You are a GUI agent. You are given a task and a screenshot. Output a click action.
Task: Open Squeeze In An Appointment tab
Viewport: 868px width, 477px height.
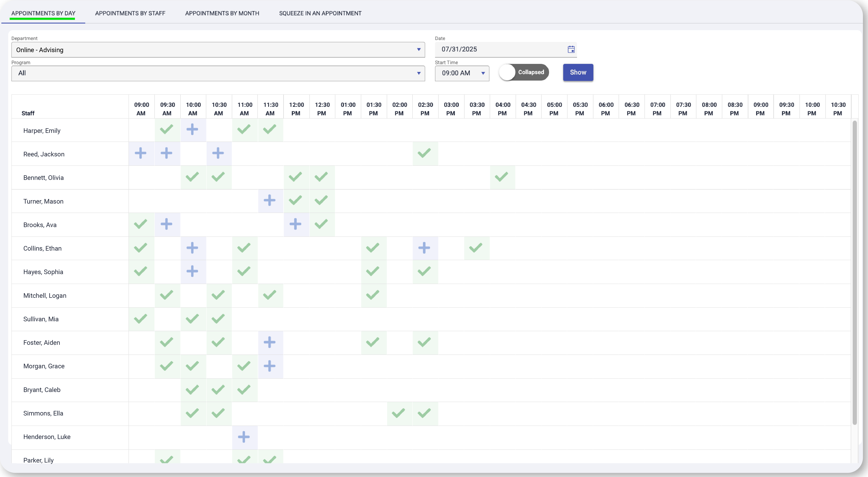pos(320,13)
